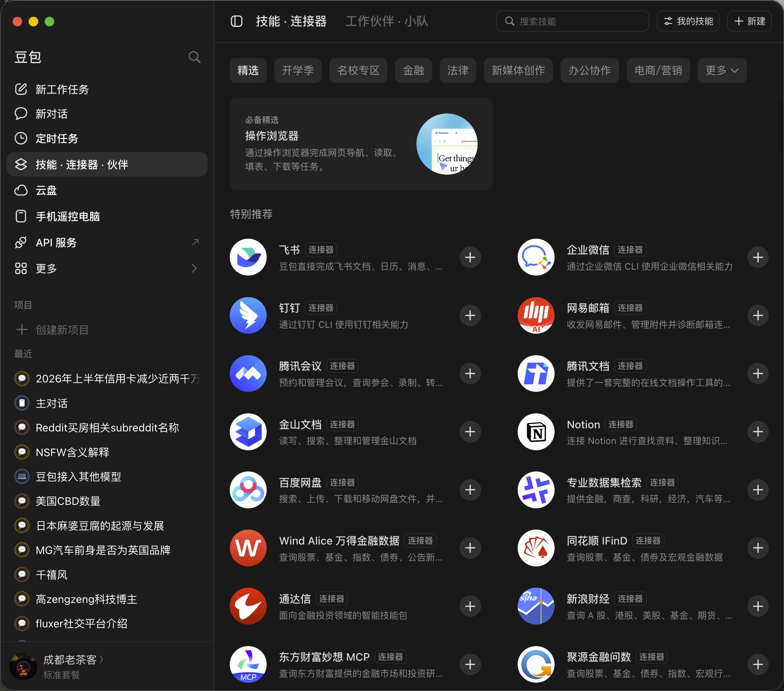Open the 腾讯文档 connector icon
Viewport: 784px width, 691px height.
pyautogui.click(x=536, y=374)
